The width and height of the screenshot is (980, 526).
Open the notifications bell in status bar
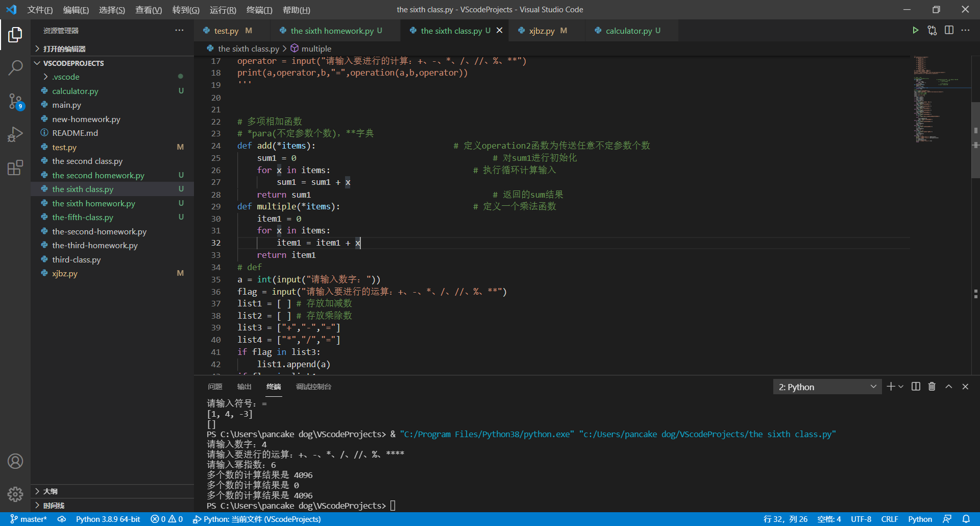966,519
